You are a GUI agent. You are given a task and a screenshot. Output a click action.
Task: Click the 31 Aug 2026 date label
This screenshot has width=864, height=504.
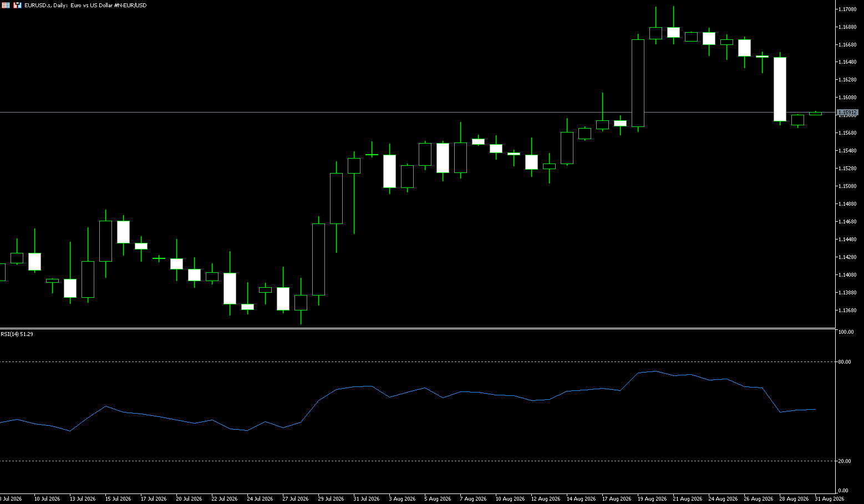(829, 499)
